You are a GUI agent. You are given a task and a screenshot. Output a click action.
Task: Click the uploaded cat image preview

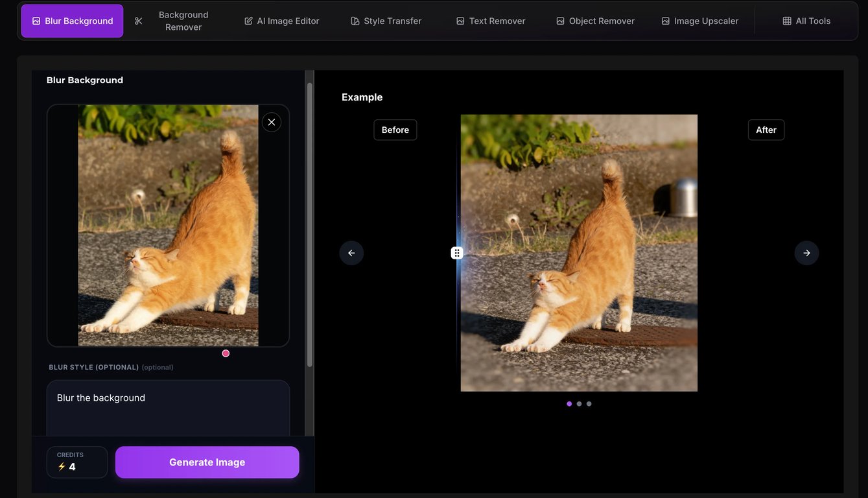(169, 226)
